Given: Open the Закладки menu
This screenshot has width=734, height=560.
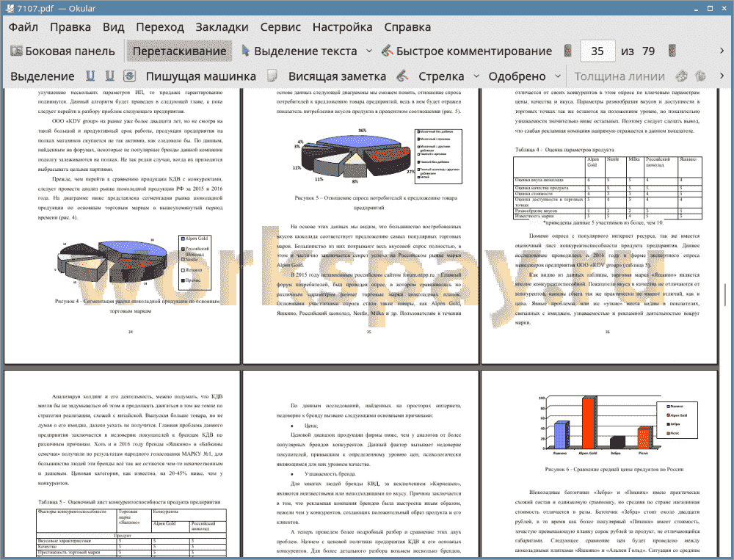Looking at the screenshot, I should click(222, 27).
